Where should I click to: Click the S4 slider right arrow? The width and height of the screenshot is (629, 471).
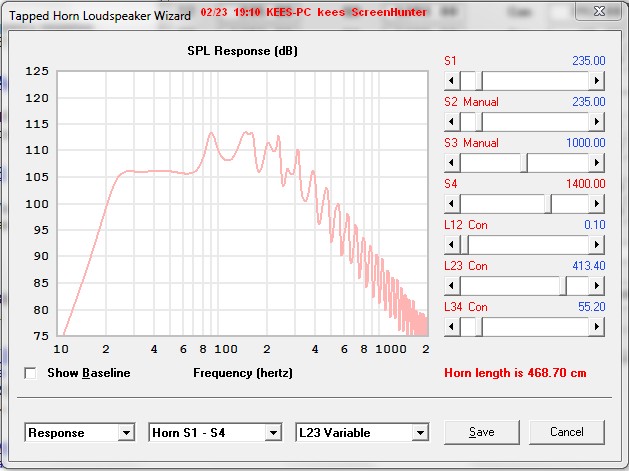[597, 204]
